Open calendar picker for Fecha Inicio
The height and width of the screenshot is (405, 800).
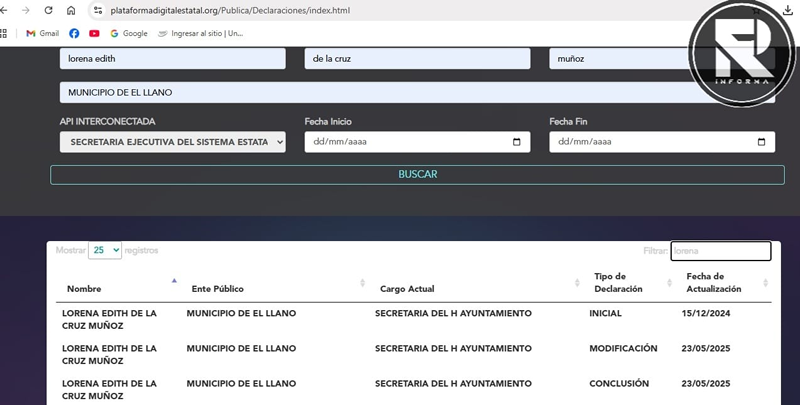coord(516,142)
